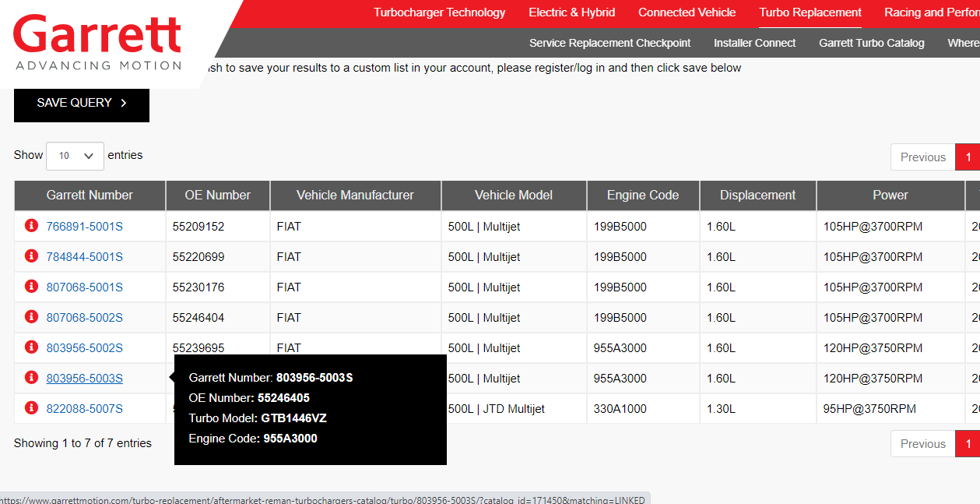
Task: Sort by Garrett Number column header
Action: [90, 196]
